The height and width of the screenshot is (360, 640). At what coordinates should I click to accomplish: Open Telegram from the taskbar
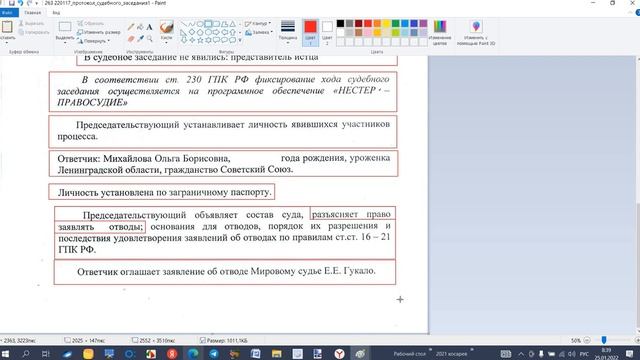[213, 353]
